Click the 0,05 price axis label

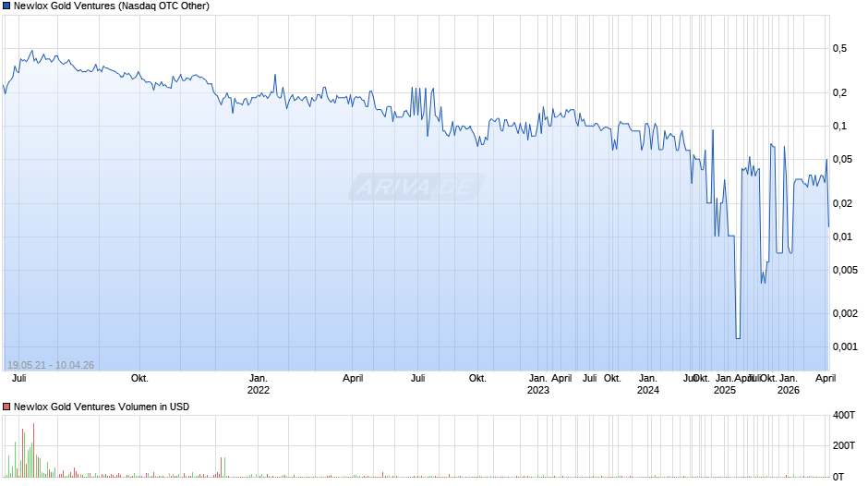[842, 160]
